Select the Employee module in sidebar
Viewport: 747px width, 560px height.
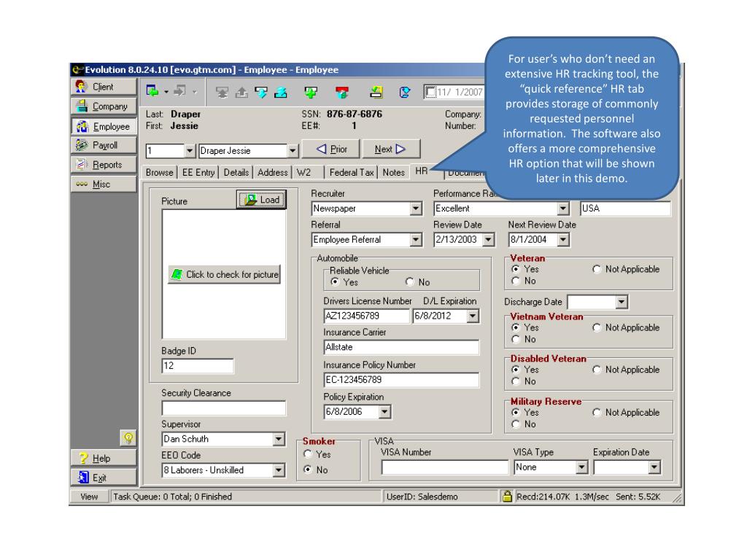click(x=104, y=126)
